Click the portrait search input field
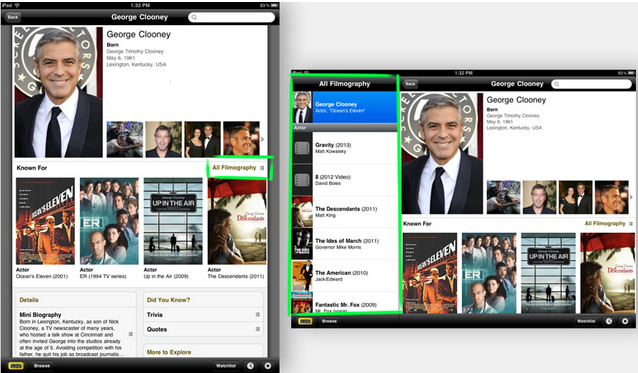638x373 pixels. 232,17
